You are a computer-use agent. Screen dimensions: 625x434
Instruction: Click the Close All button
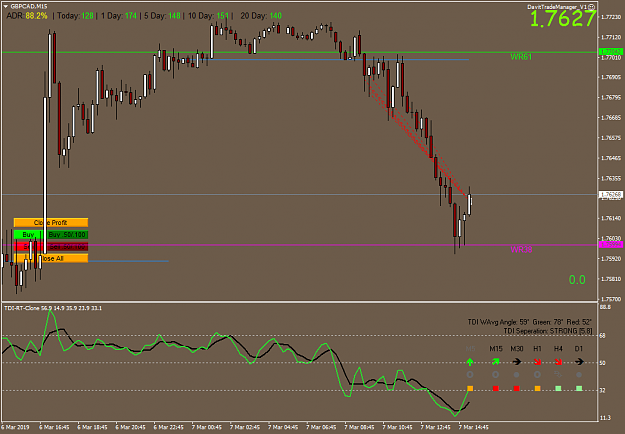click(51, 259)
